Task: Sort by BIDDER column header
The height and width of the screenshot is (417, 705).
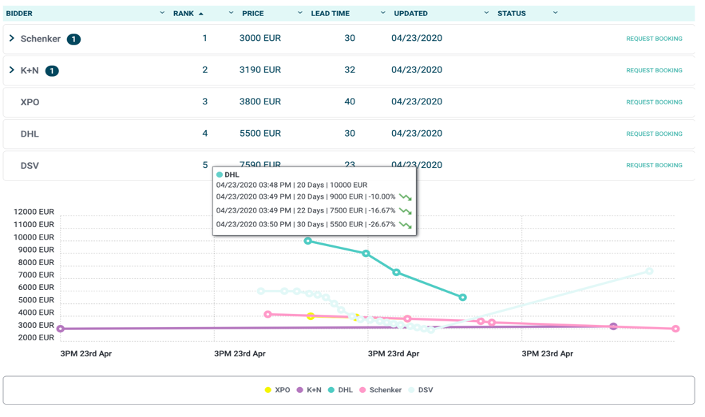Action: [x=19, y=13]
